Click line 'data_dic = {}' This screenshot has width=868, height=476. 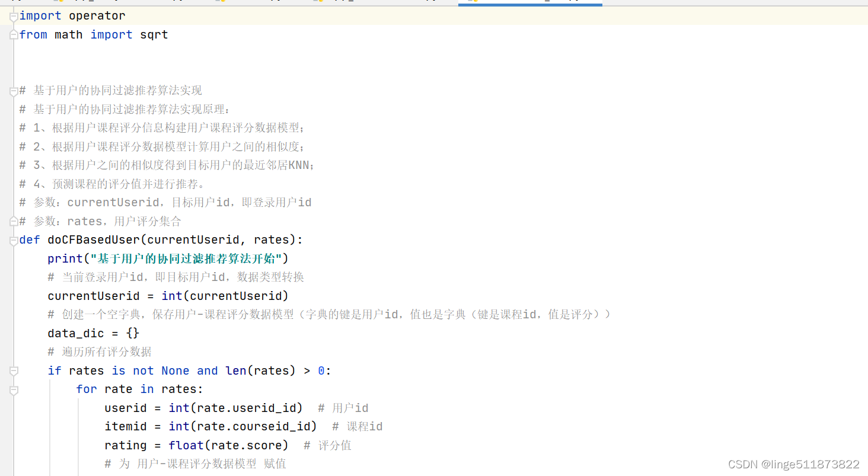(x=94, y=333)
